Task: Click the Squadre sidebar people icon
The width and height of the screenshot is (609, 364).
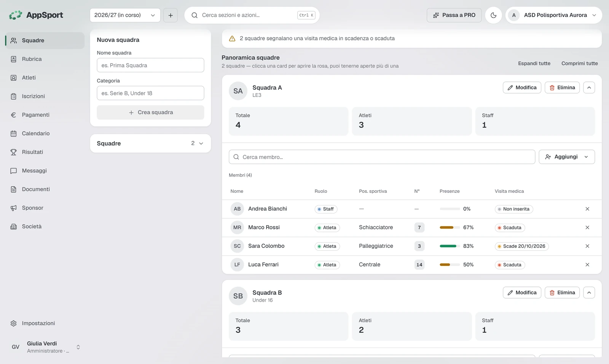Action: 14,41
